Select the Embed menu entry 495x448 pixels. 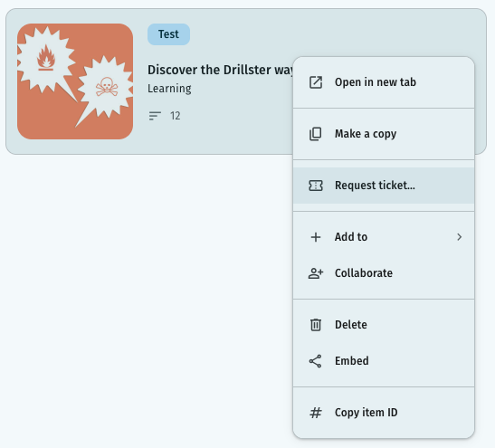[x=384, y=361]
